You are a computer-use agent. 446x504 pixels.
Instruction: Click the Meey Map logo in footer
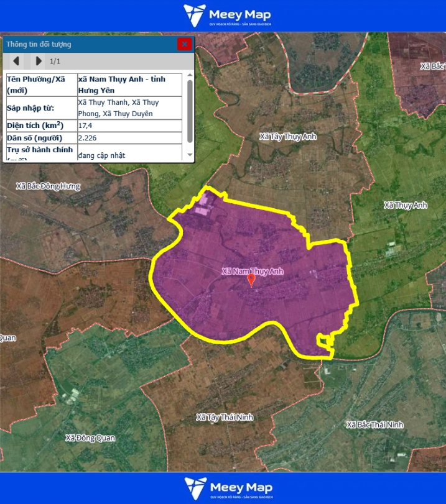coord(228,488)
